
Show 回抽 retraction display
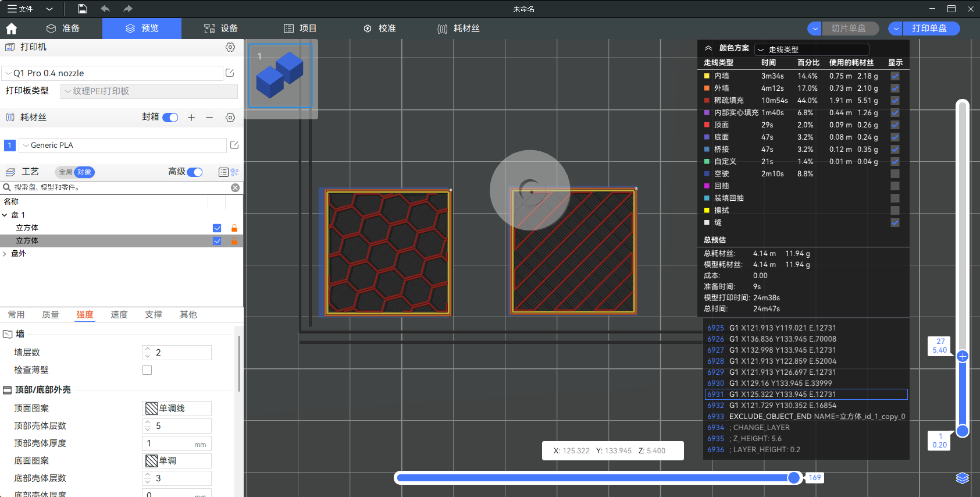(x=895, y=186)
